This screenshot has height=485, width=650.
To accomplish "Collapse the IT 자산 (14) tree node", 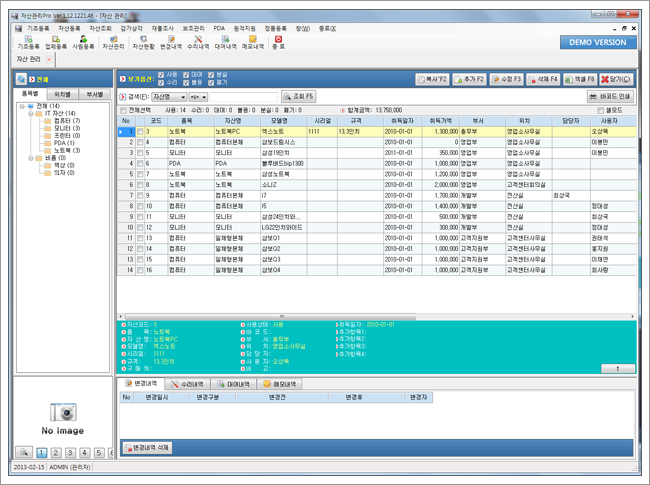I will point(31,114).
